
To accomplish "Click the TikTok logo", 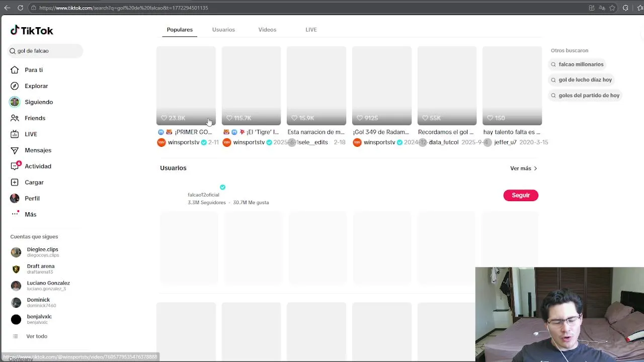I will click(32, 31).
